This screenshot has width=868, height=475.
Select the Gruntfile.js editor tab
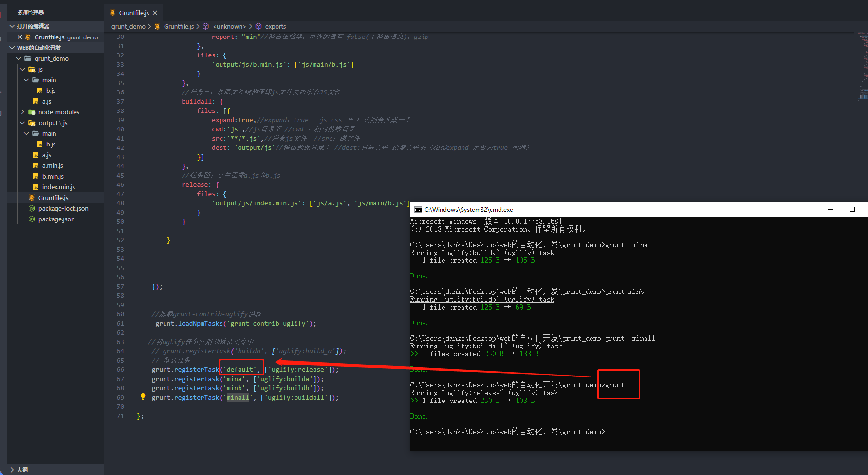pos(133,13)
